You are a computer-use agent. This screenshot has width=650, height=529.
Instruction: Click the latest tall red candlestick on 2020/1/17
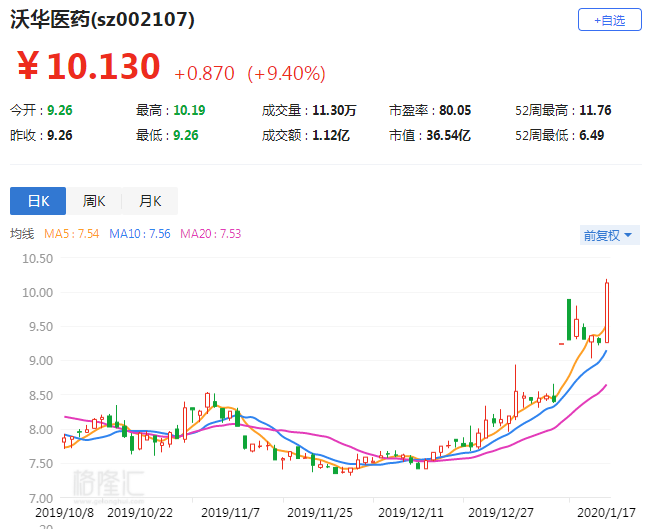click(607, 312)
